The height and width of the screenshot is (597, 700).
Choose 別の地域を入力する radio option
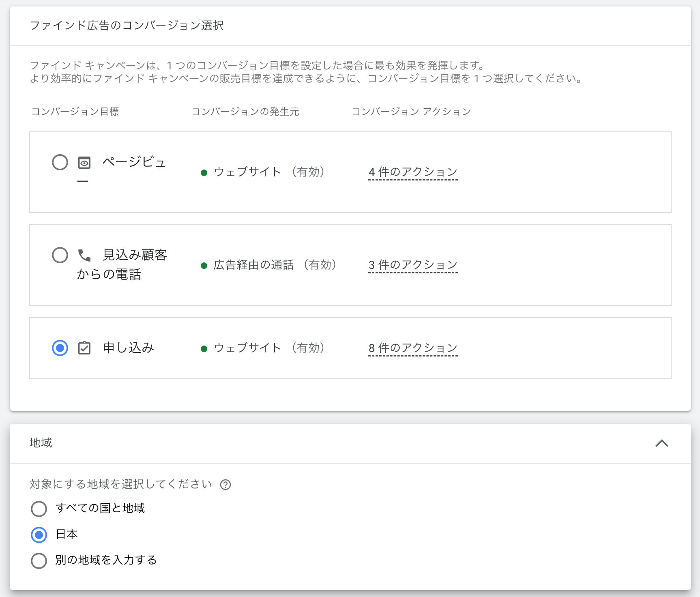39,561
